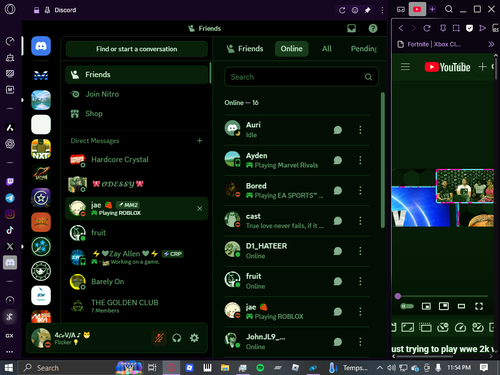Image resolution: width=500 pixels, height=375 pixels.
Task: Focus the friends Search field
Action: pyautogui.click(x=301, y=77)
